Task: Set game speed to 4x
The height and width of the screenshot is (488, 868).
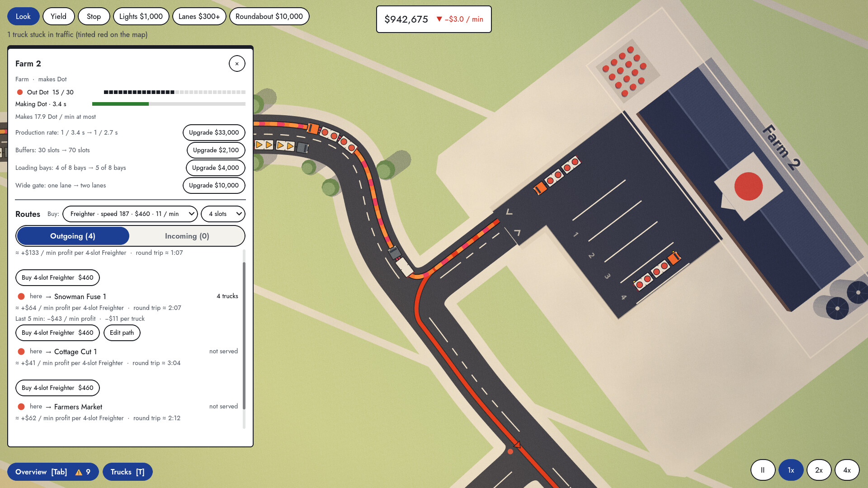Action: point(847,470)
